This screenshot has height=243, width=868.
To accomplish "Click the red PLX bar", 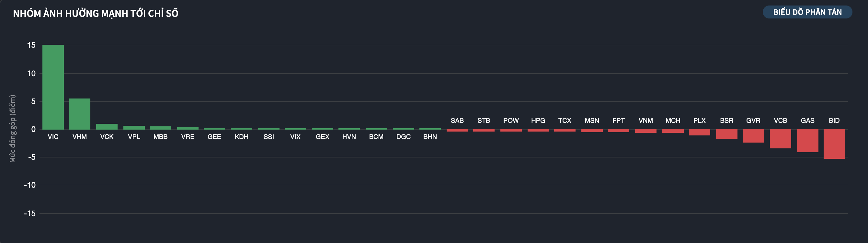I will 700,133.
